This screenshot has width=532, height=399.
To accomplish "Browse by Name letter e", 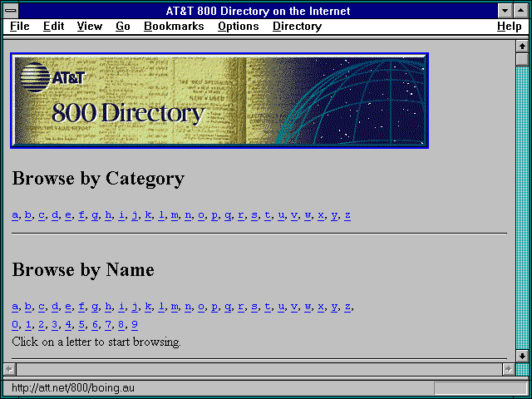I will (x=68, y=307).
